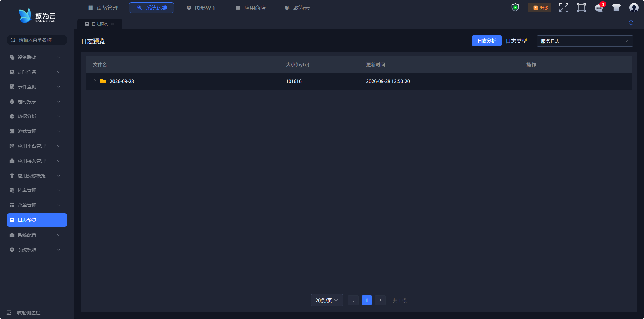Expand the 终端管理 sidebar menu

(37, 131)
